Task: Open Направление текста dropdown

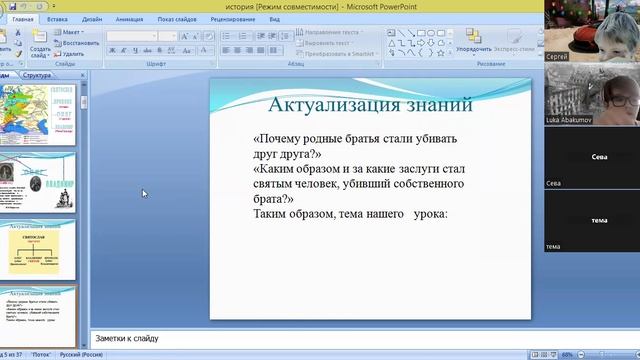Action: tap(329, 32)
